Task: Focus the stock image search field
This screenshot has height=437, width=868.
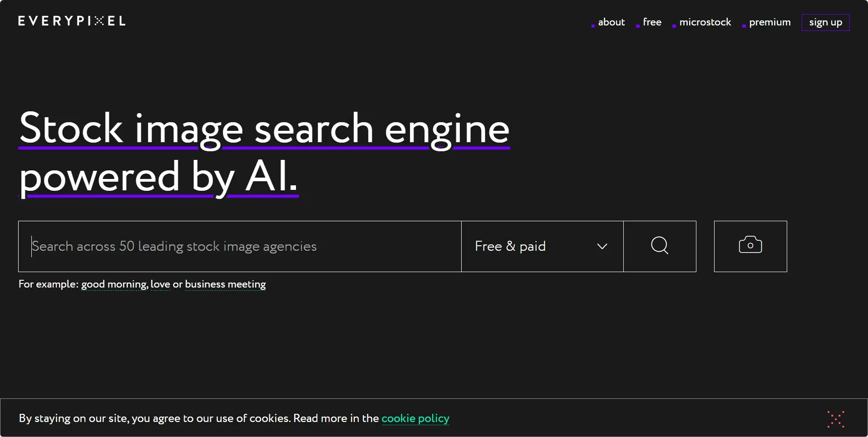Action: click(x=240, y=246)
